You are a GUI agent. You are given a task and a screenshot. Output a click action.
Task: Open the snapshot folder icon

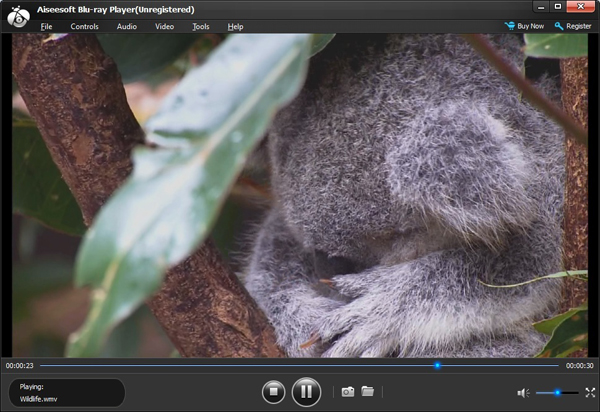tap(367, 392)
